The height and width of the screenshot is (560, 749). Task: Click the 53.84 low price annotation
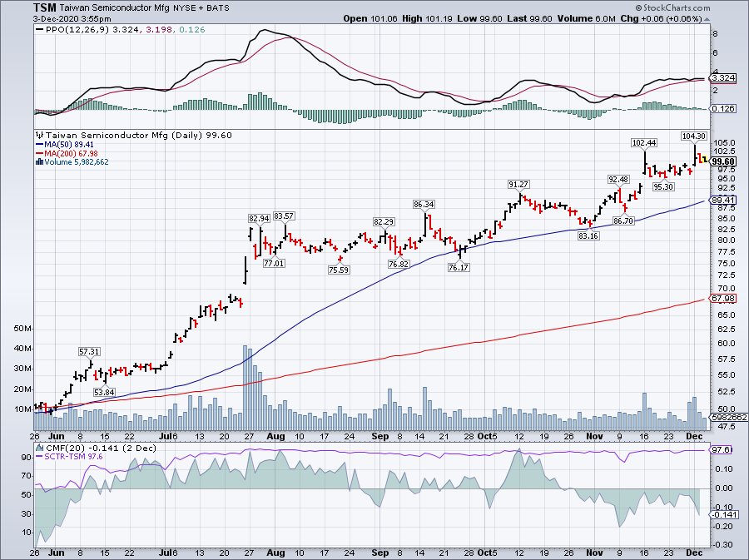pyautogui.click(x=104, y=392)
